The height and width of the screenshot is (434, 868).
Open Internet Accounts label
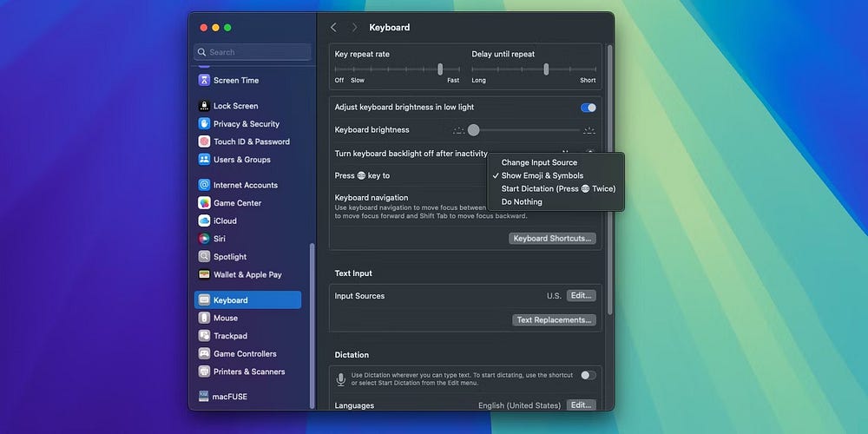246,185
